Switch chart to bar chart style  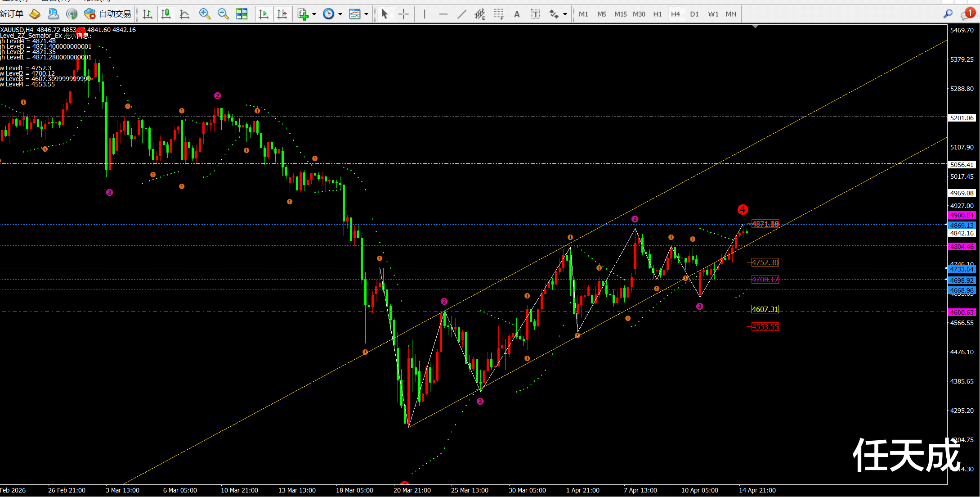click(x=147, y=14)
